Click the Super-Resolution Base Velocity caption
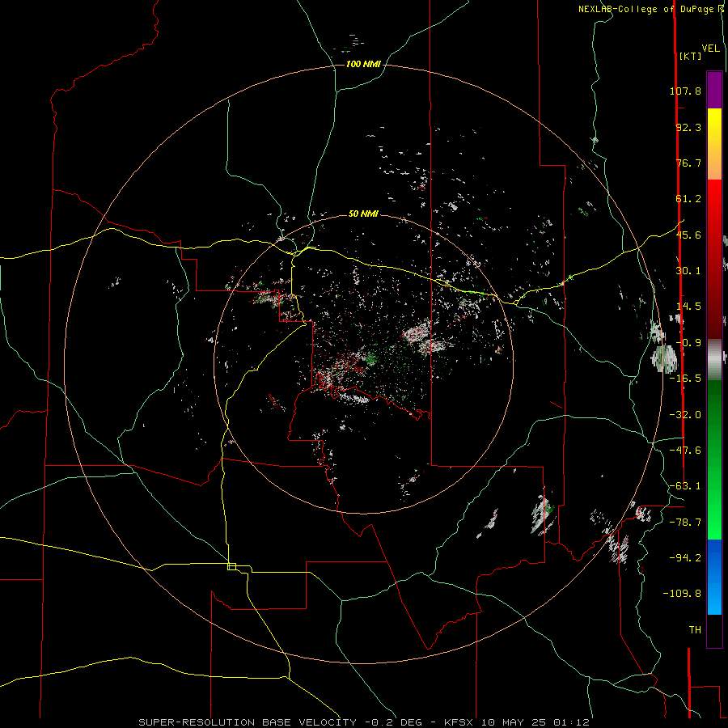The image size is (728, 728). tap(364, 722)
